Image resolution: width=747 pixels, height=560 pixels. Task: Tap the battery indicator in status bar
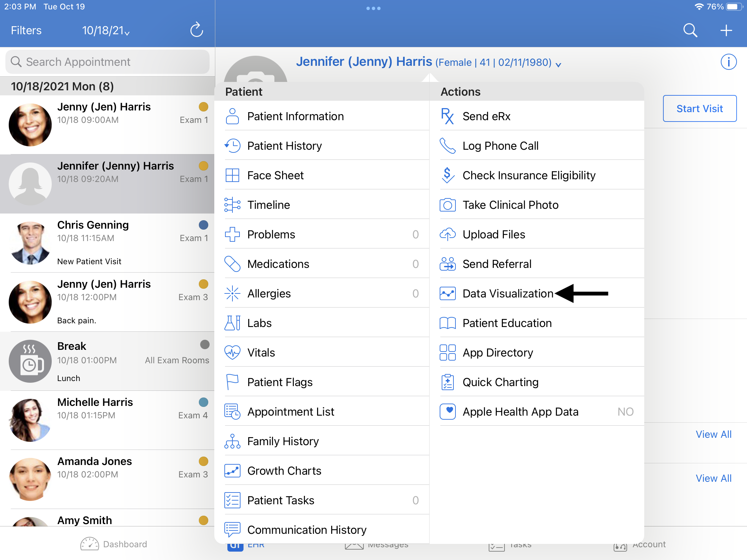734,7
